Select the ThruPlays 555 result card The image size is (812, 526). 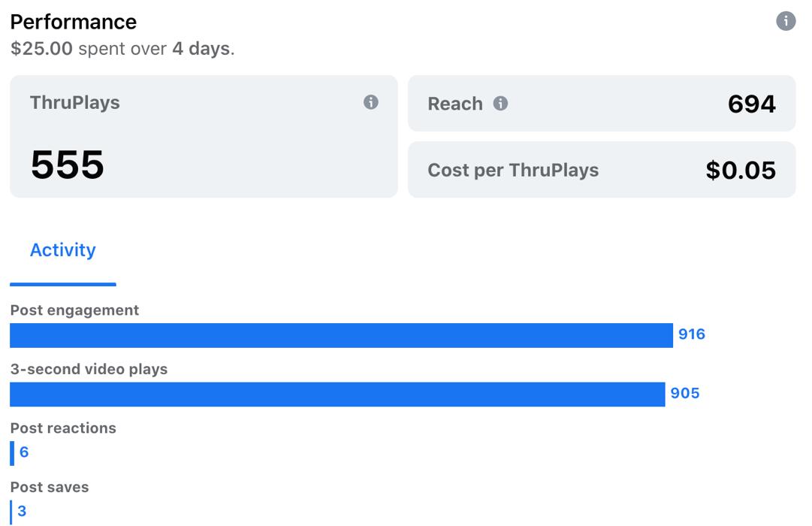204,136
